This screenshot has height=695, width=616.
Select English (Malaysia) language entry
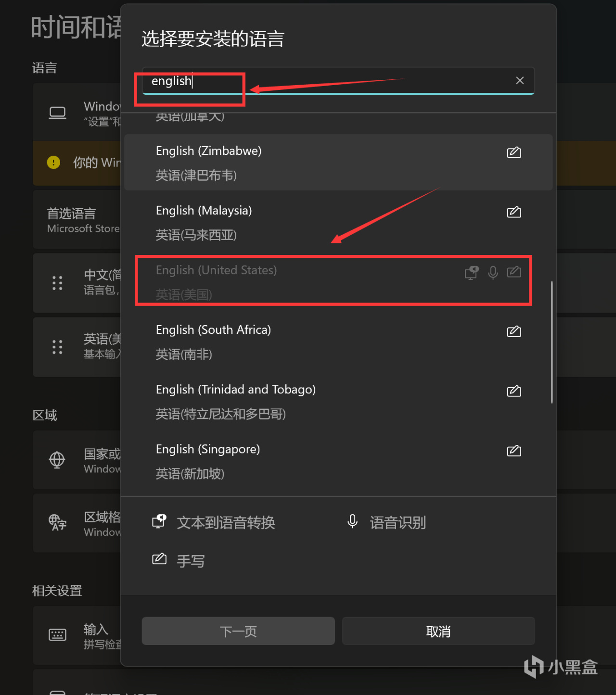tap(338, 222)
